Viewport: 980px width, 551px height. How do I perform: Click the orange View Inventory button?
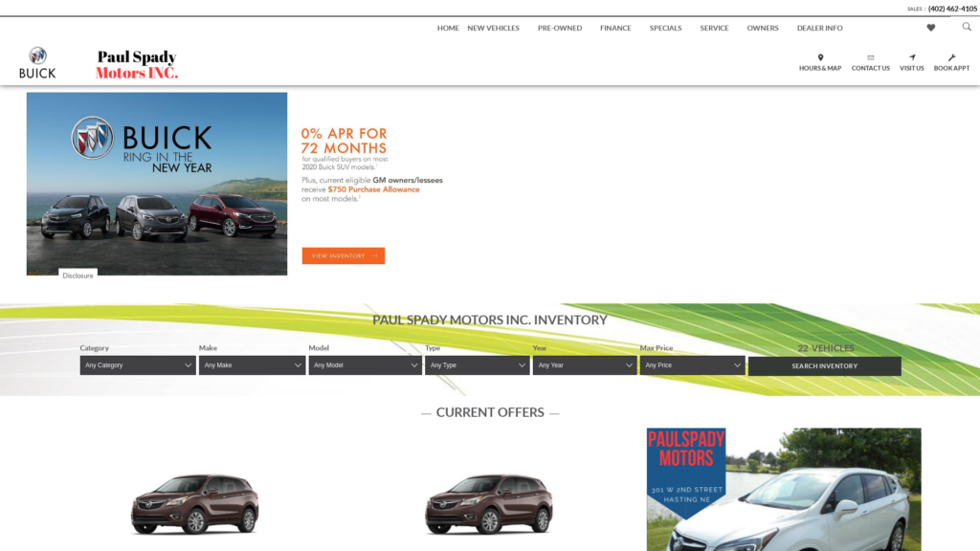[343, 256]
